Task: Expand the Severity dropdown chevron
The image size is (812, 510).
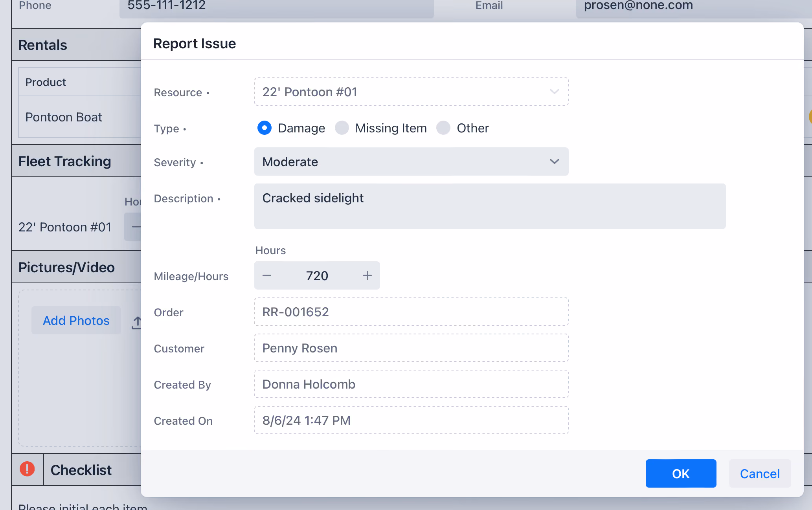Action: pos(554,162)
